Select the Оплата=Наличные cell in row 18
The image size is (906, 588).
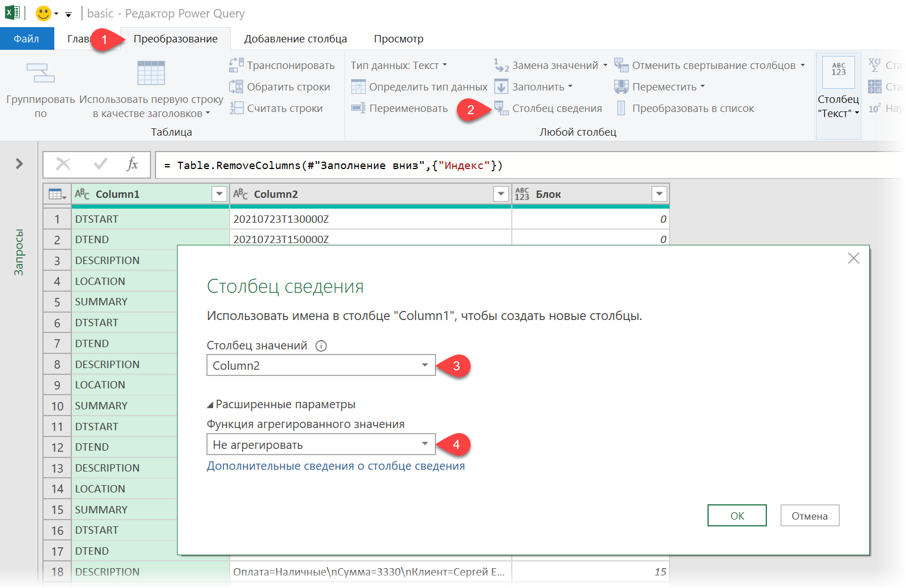coord(370,572)
